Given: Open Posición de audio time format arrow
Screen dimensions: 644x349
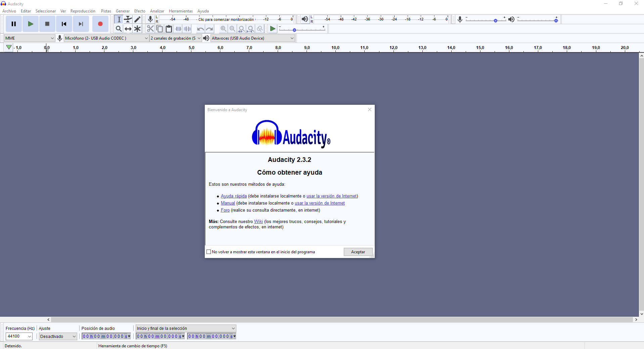Looking at the screenshot, I should (129, 336).
